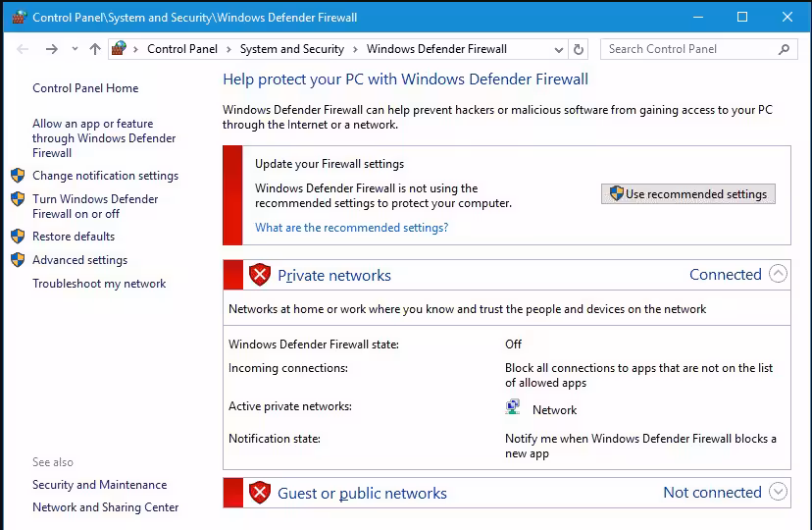Click Use recommended settings button
This screenshot has width=812, height=530.
tap(687, 194)
